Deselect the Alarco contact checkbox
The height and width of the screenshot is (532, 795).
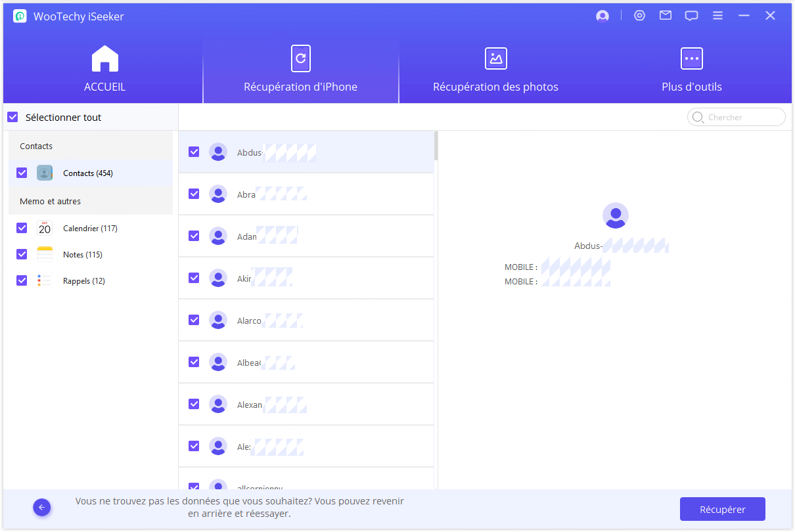194,320
